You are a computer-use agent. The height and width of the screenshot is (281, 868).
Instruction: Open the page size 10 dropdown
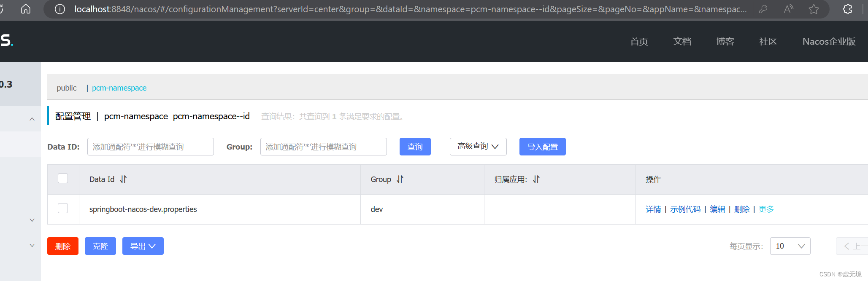[790, 246]
